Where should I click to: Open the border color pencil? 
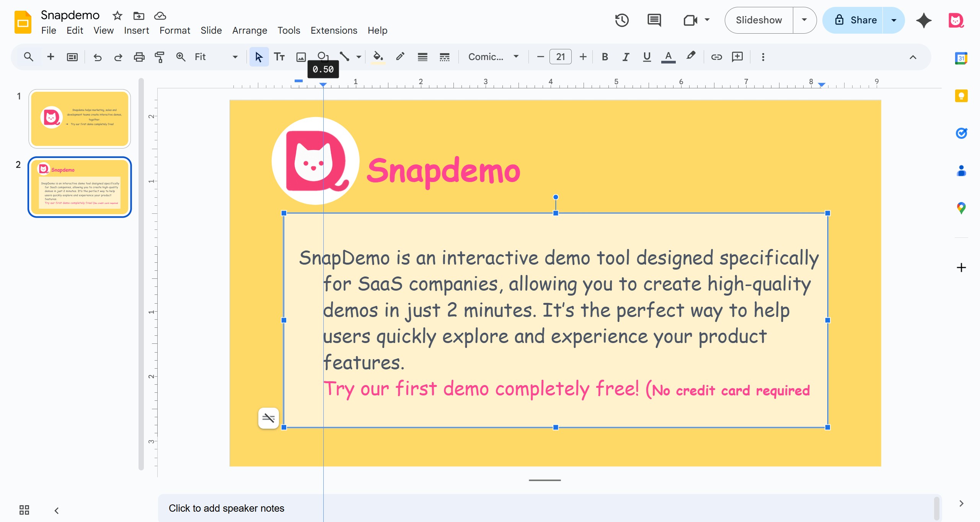400,57
